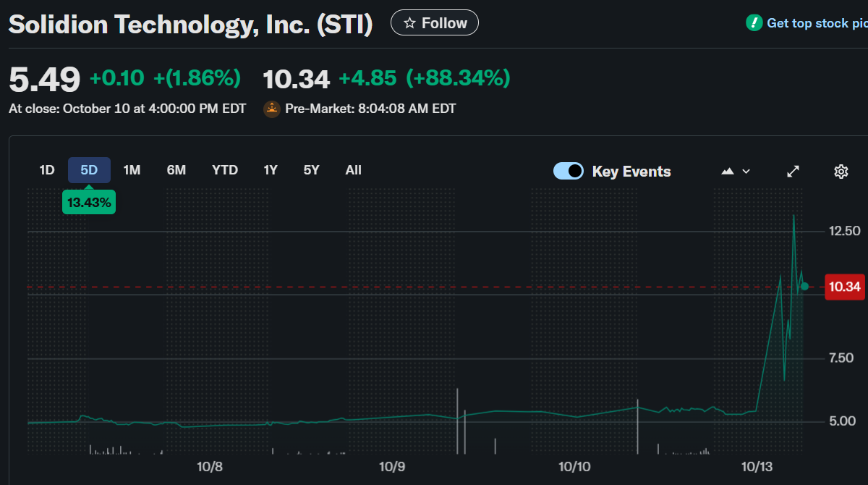Follow Solidion Technology stock

tap(434, 23)
